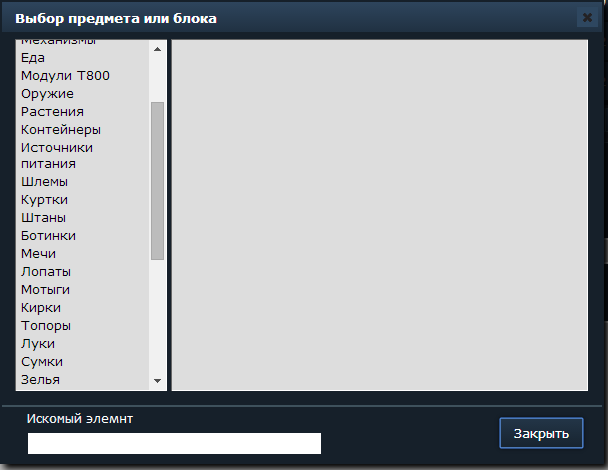
Task: Pick the Источники питания category
Action: 57,156
